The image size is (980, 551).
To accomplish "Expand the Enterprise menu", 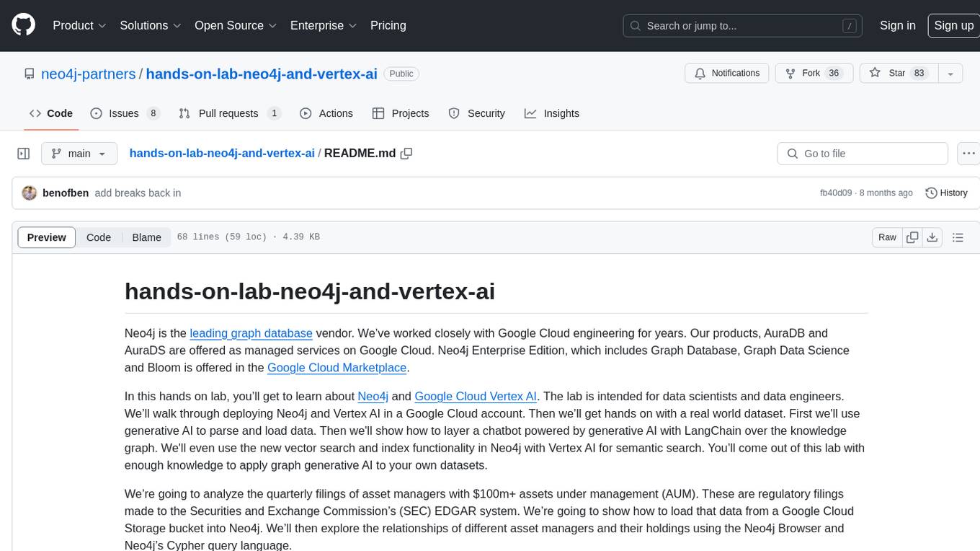I will point(324,25).
